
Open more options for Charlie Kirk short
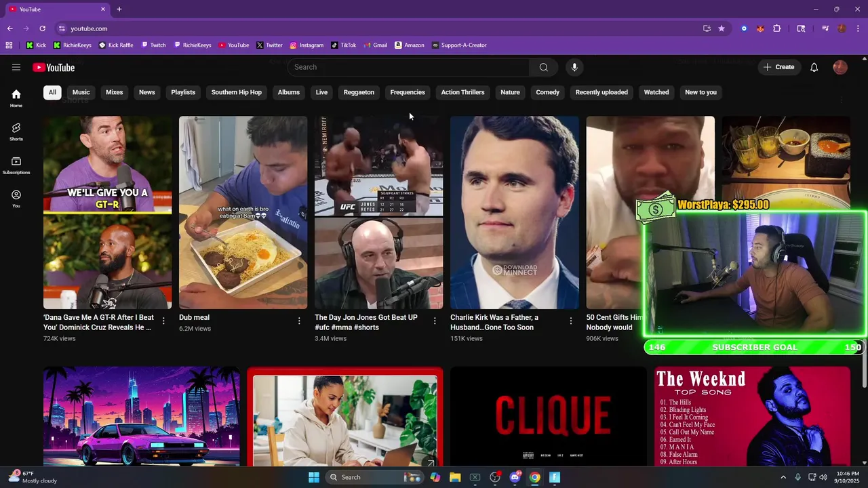570,321
